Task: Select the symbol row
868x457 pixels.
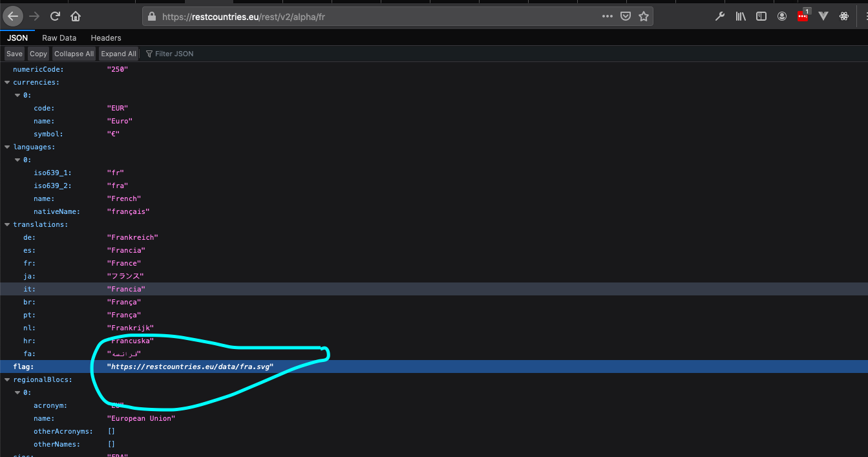Action: pyautogui.click(x=434, y=134)
